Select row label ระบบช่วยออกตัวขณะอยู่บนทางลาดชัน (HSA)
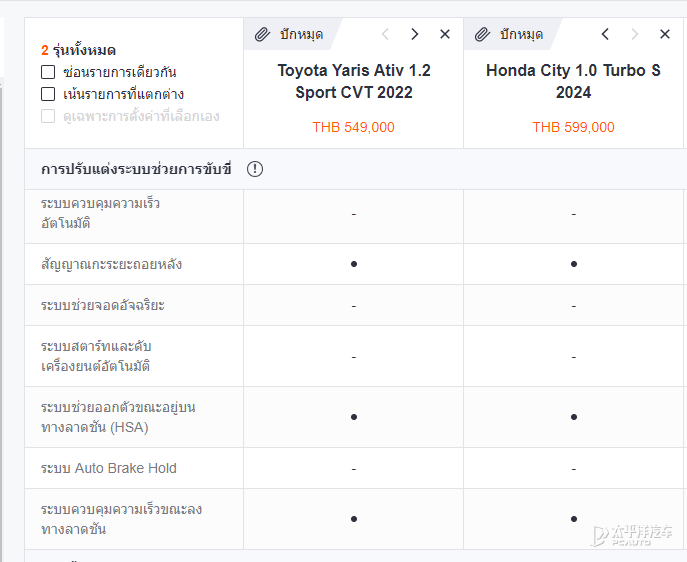687x562 pixels. tap(118, 417)
